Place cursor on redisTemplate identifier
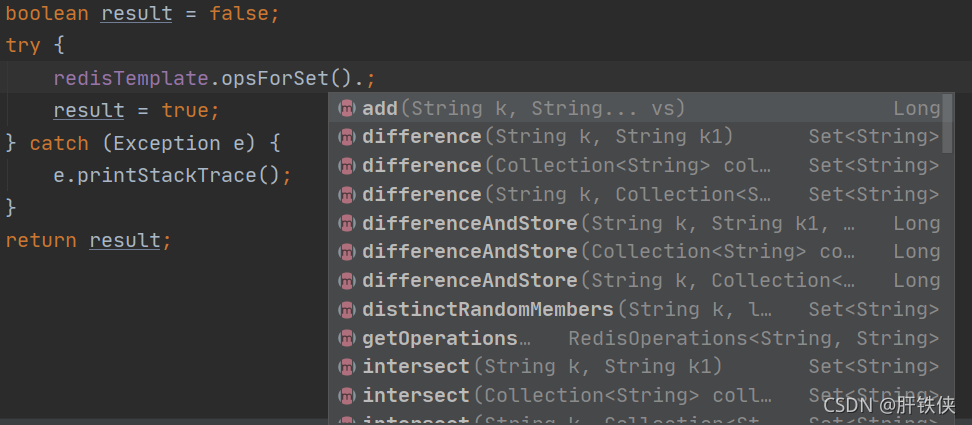972x425 pixels. point(131,79)
